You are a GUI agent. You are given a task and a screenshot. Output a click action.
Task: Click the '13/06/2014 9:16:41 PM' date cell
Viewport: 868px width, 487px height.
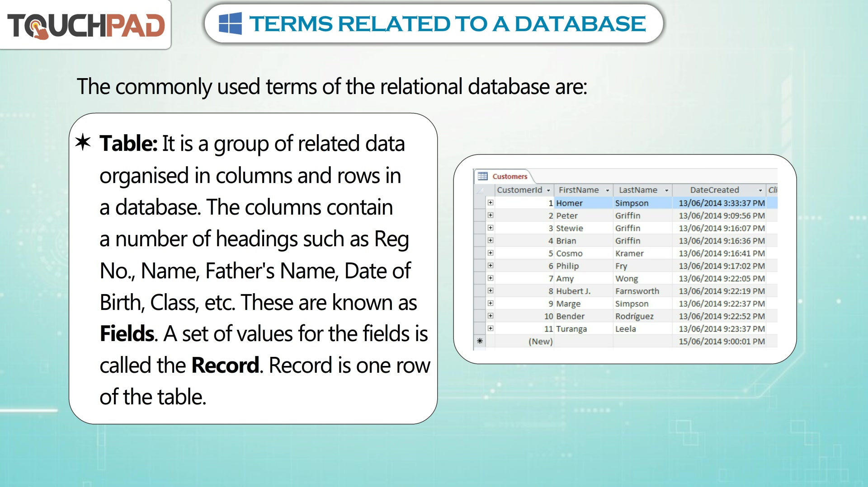click(719, 253)
